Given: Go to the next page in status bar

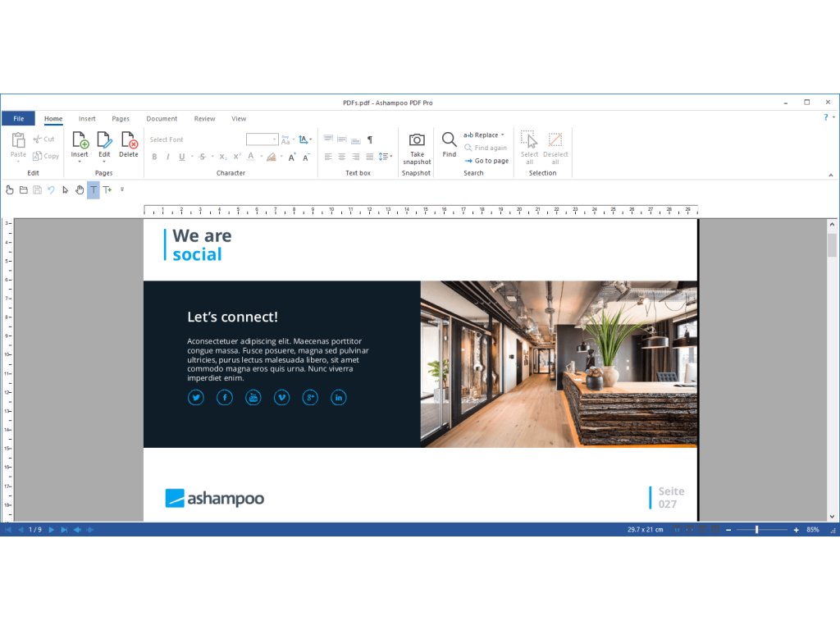Looking at the screenshot, I should (52, 530).
